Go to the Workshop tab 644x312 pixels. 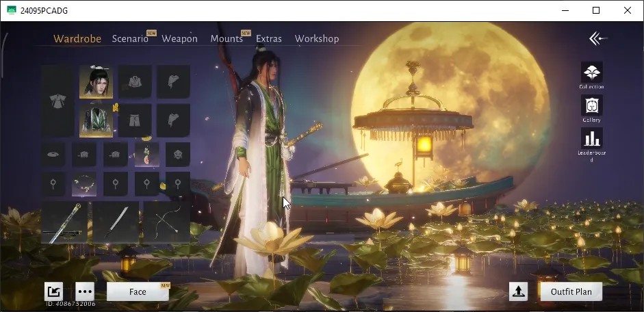pos(317,38)
